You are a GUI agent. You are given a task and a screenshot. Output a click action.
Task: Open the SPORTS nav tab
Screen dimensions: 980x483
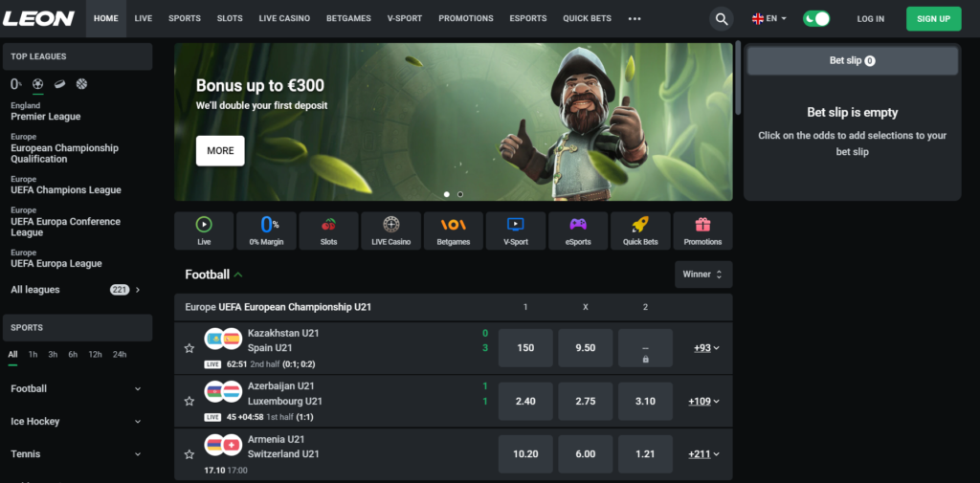click(185, 19)
